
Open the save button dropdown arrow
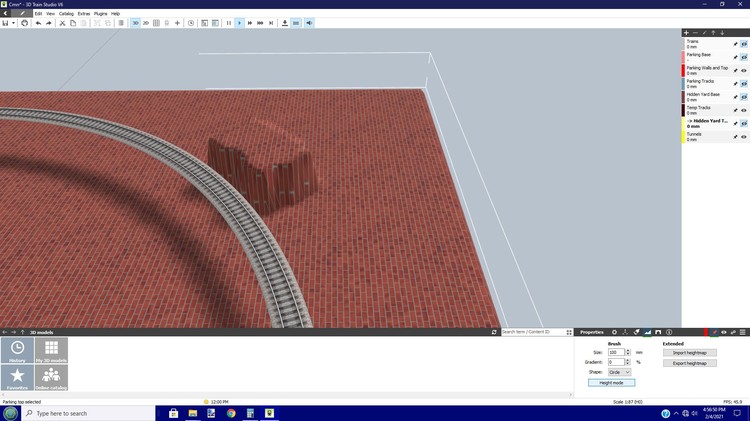(x=14, y=22)
